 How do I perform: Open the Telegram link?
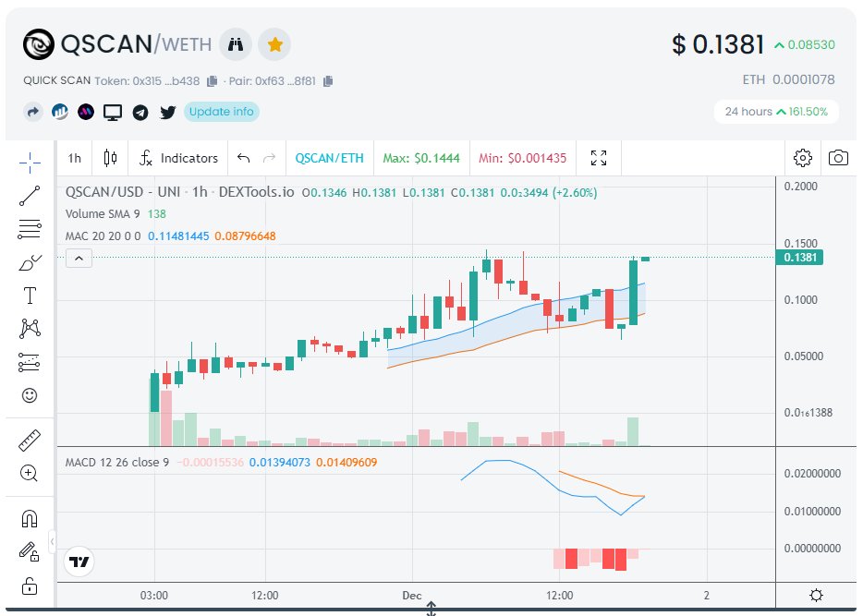point(140,113)
